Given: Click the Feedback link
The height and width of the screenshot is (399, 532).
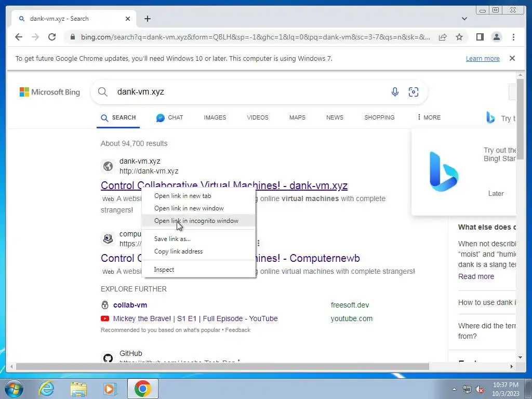Looking at the screenshot, I should [238, 330].
